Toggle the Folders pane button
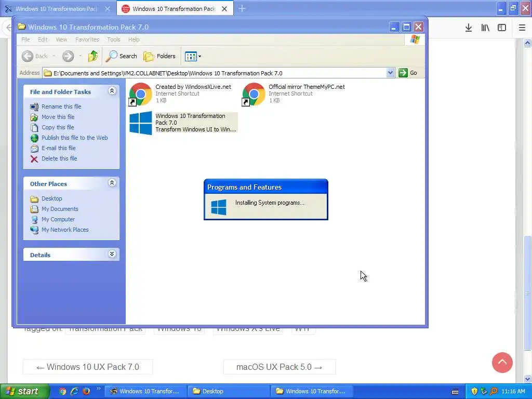Screen dimensions: 532x399 pyautogui.click(x=159, y=56)
